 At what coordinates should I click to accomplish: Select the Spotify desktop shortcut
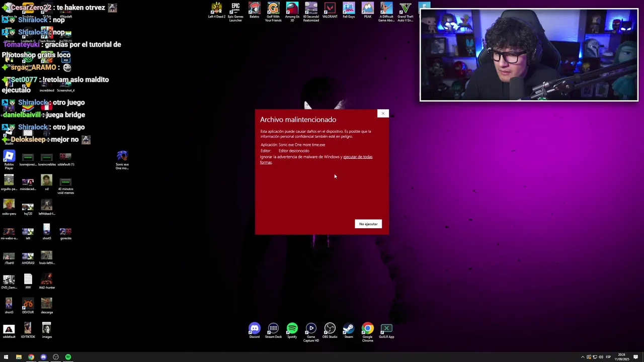tap(292, 331)
